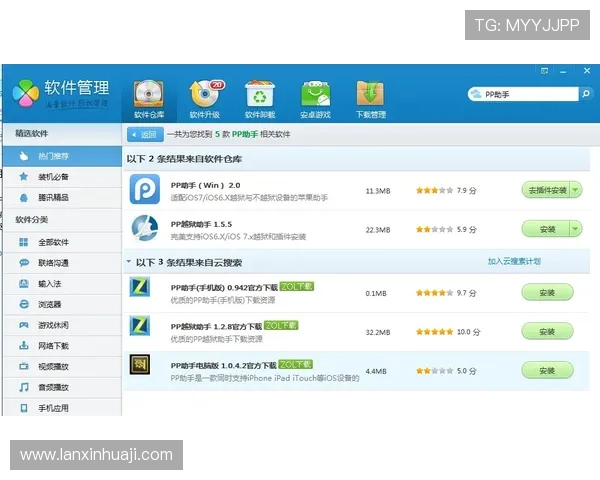
Task: Expand the dropdown arrow beside 去插件安装
Action: (x=576, y=190)
